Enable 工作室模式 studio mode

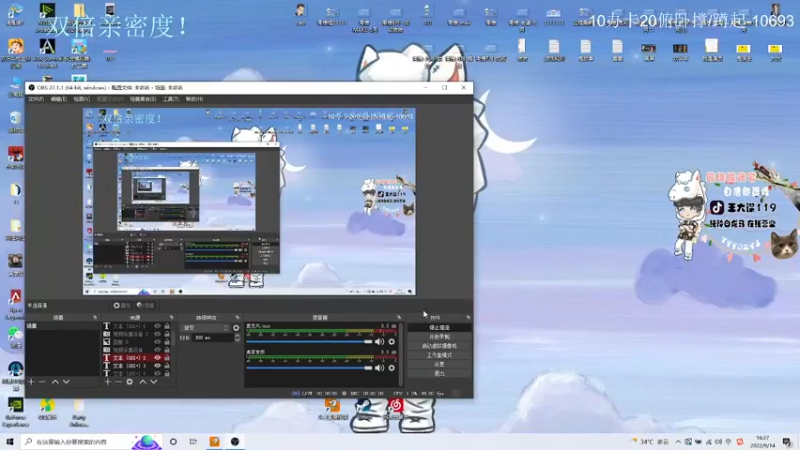pyautogui.click(x=439, y=355)
